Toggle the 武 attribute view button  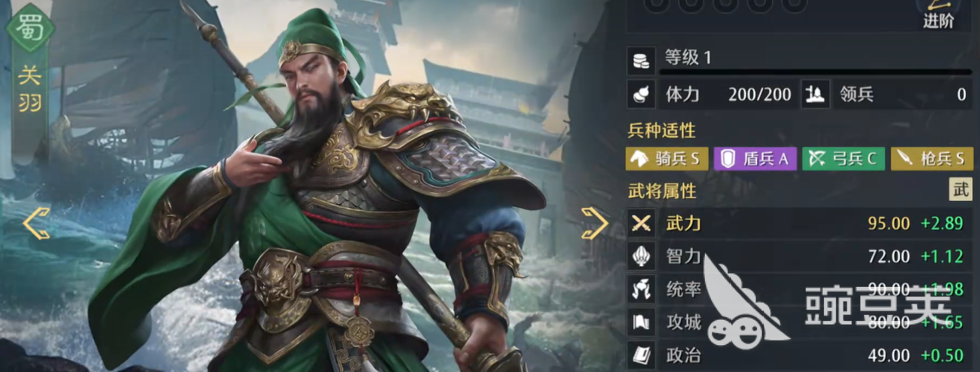click(961, 190)
